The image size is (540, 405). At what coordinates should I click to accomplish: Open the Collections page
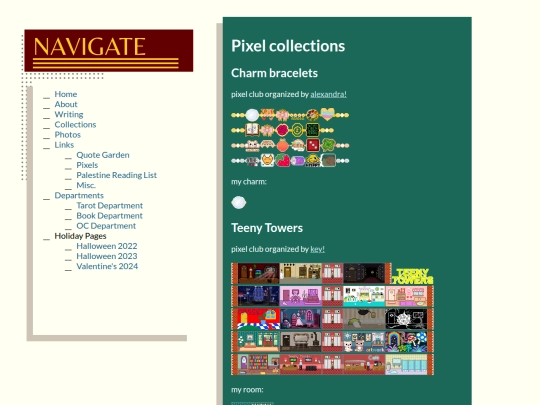[x=75, y=124]
